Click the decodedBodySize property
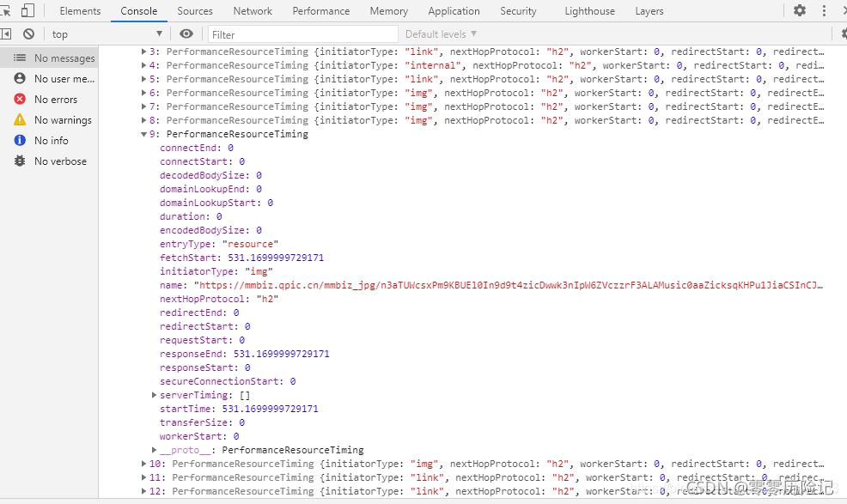 coord(202,175)
